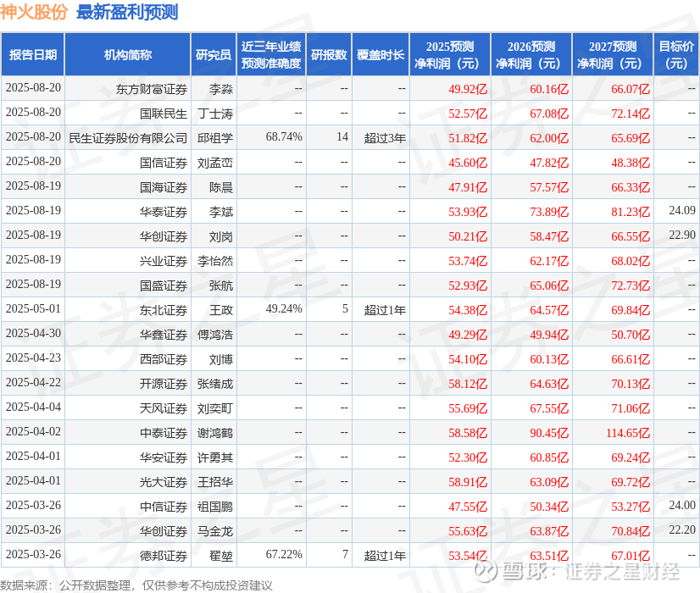Click the 24.09 target price
This screenshot has width=700, height=593.
(x=682, y=210)
